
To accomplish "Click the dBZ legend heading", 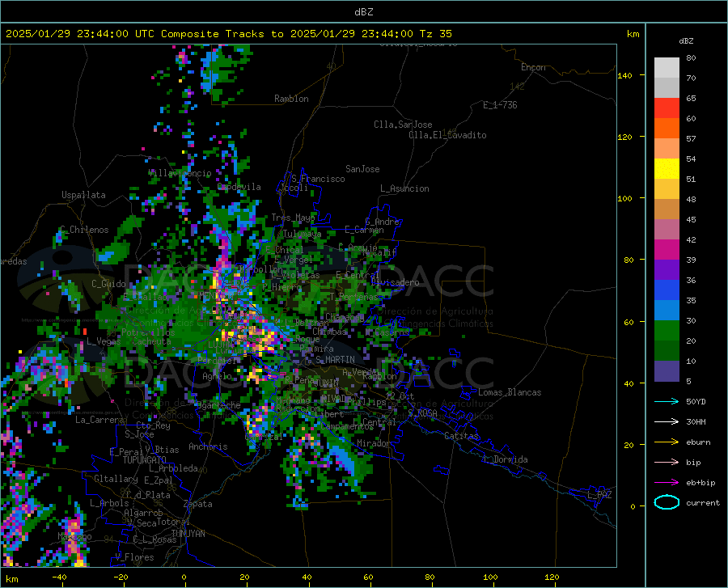I will (x=686, y=40).
